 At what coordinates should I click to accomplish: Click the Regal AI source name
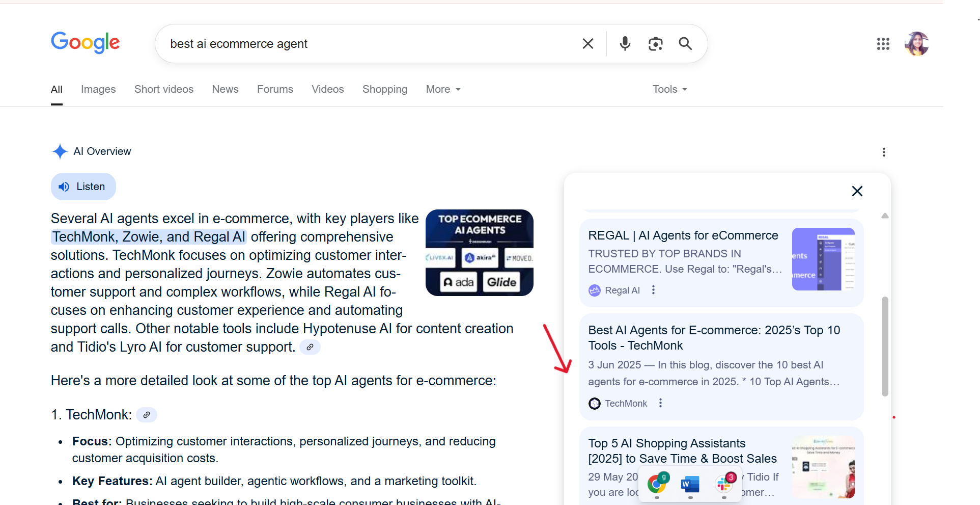[622, 290]
